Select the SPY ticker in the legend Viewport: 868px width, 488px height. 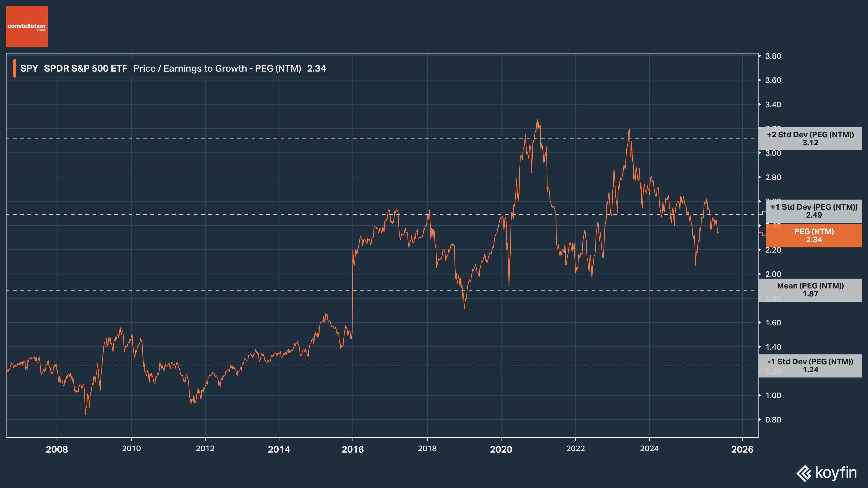point(29,68)
